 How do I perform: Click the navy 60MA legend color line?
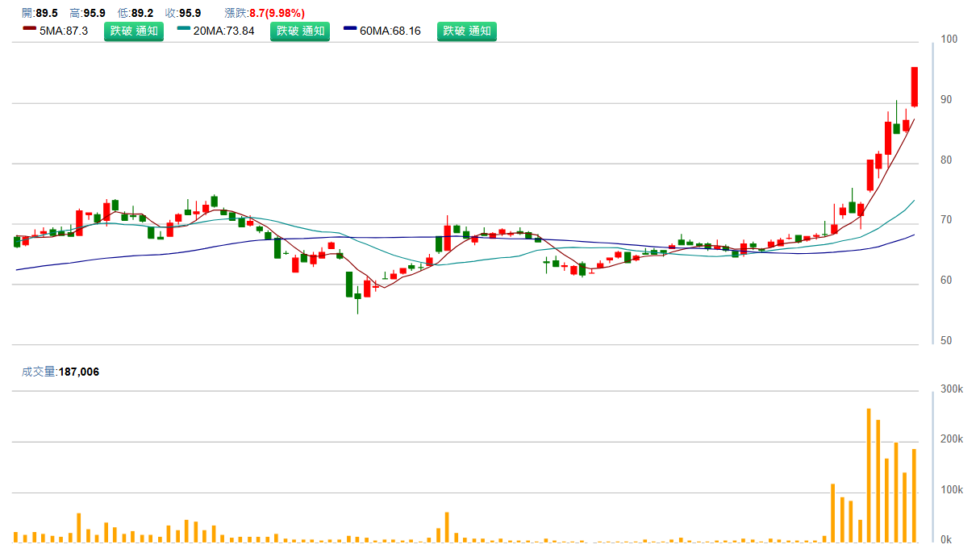pyautogui.click(x=350, y=28)
